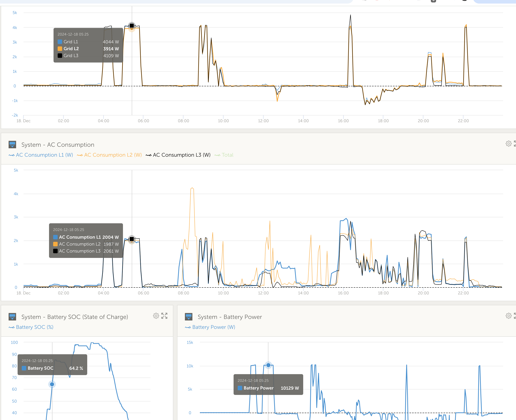516x420 pixels.
Task: Open Battery Power widget settings gear
Action: coord(509,316)
